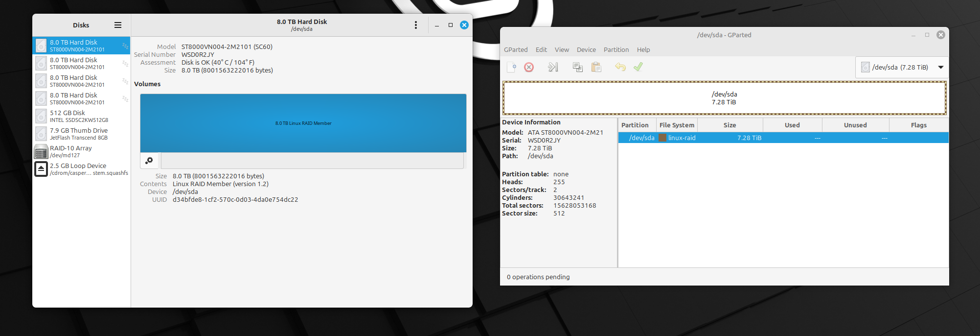This screenshot has width=980, height=336.
Task: Click the New partition icon in GParted
Action: tap(511, 67)
